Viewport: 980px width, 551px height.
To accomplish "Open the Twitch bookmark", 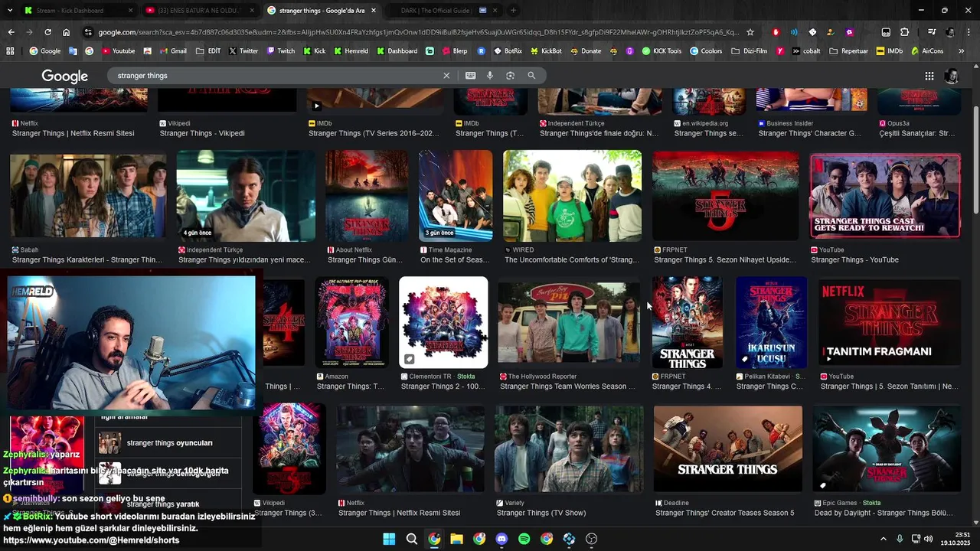I will (280, 51).
